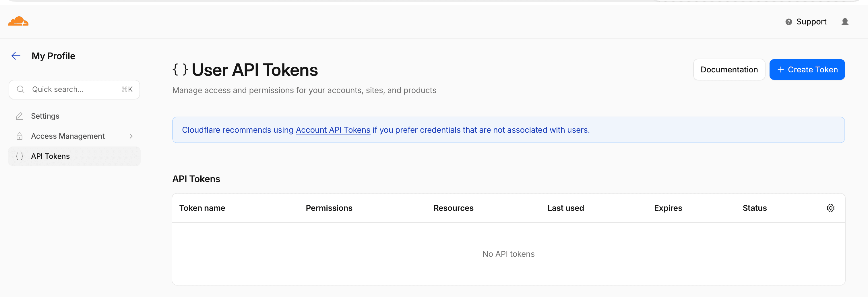868x297 pixels.
Task: Expand the Access Management chevron
Action: click(131, 136)
